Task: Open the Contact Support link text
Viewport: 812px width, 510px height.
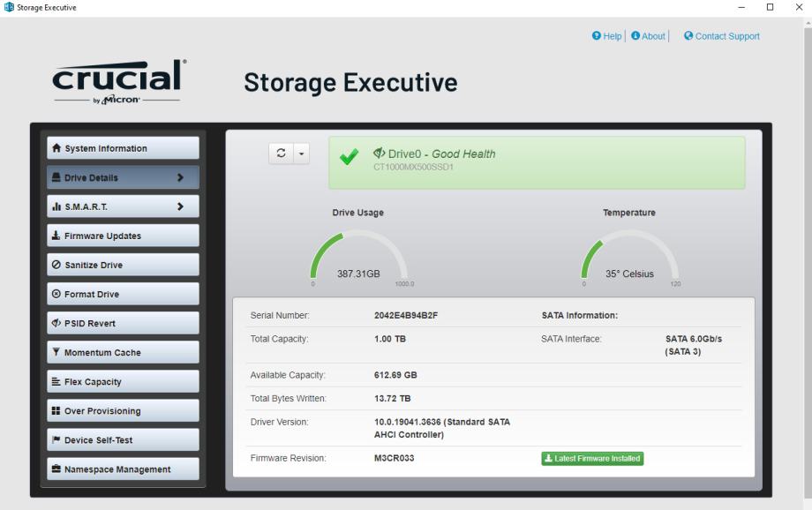Action: pos(727,36)
